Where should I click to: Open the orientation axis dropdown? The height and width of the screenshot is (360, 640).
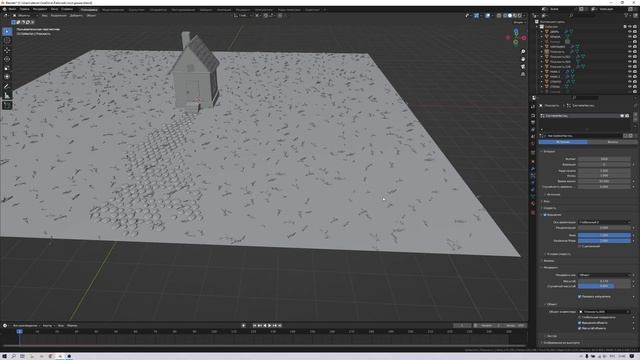(604, 222)
